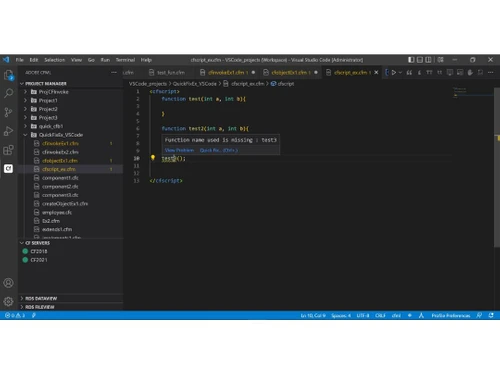Open the Customize Layout icon in title bar

pos(441,60)
